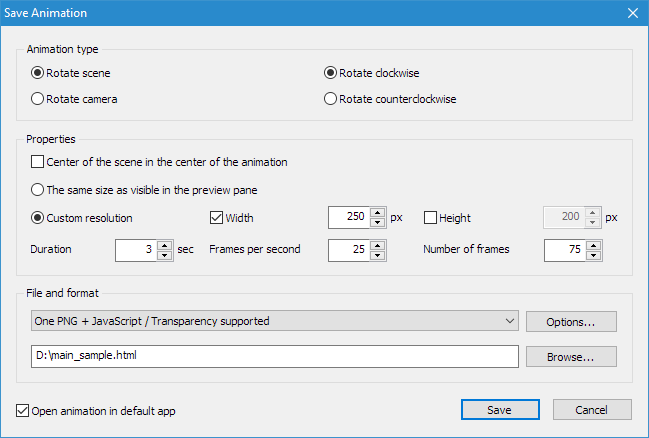Select same size as preview pane option
Viewport: 649px width, 438px height.
(x=144, y=190)
